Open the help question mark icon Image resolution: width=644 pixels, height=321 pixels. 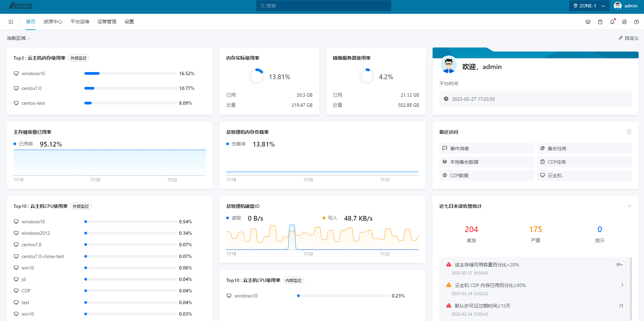[637, 22]
